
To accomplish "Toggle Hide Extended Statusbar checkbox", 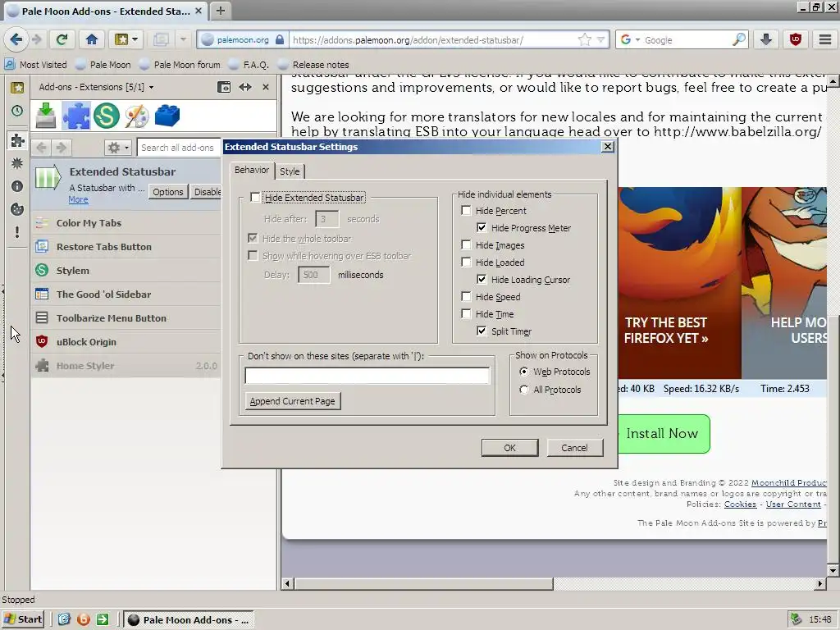I will [x=255, y=197].
